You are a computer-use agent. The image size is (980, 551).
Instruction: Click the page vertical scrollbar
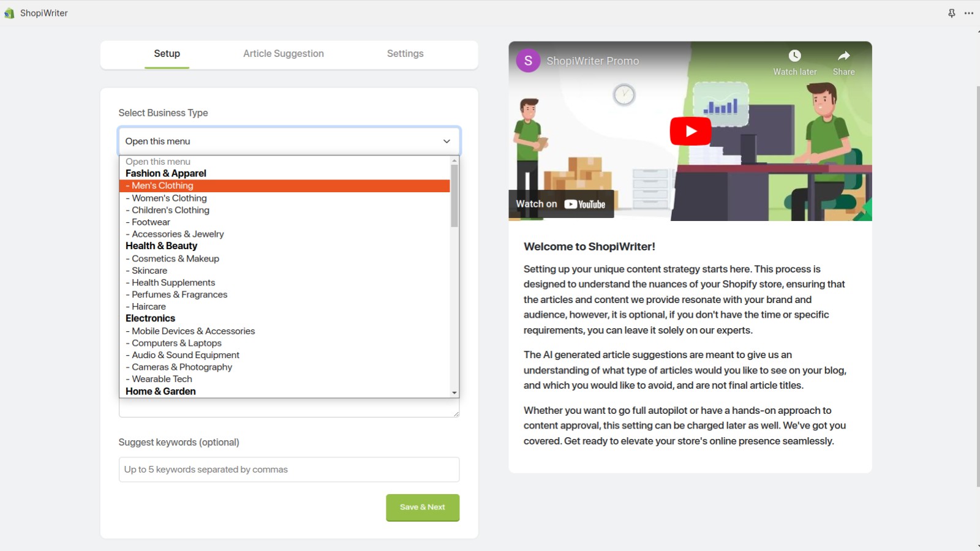coord(978,287)
